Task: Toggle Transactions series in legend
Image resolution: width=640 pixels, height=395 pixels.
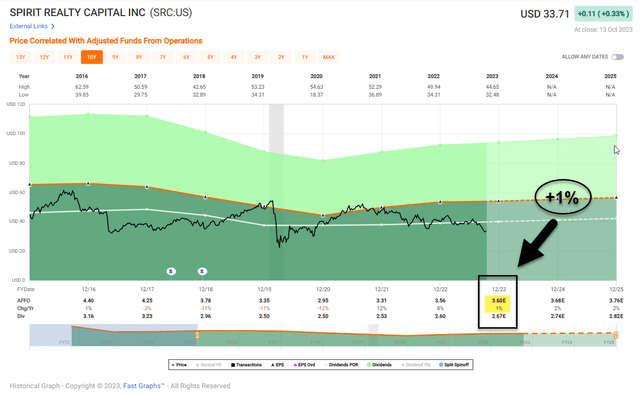Action: (x=246, y=364)
